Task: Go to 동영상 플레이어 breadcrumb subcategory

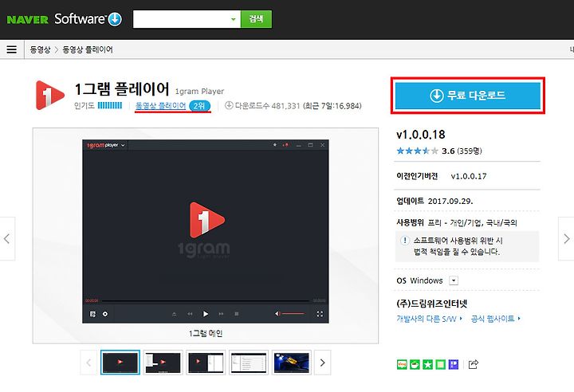Action: 88,49
